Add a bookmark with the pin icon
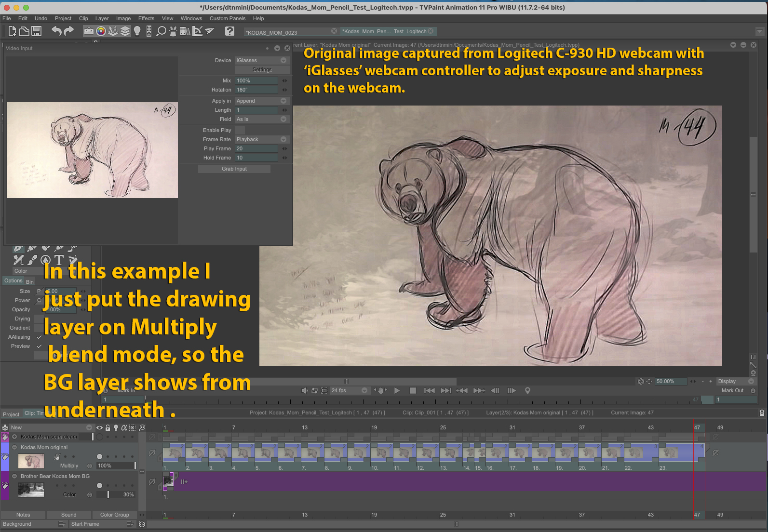The width and height of the screenshot is (768, 532). (x=527, y=390)
